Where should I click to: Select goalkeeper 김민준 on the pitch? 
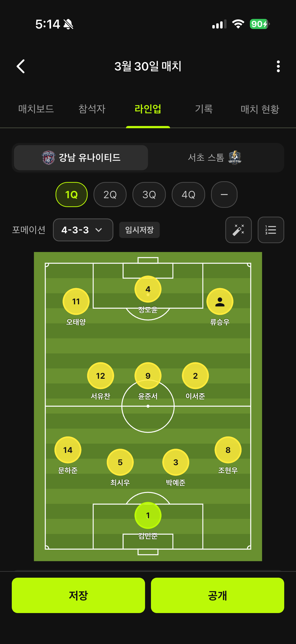(x=148, y=515)
